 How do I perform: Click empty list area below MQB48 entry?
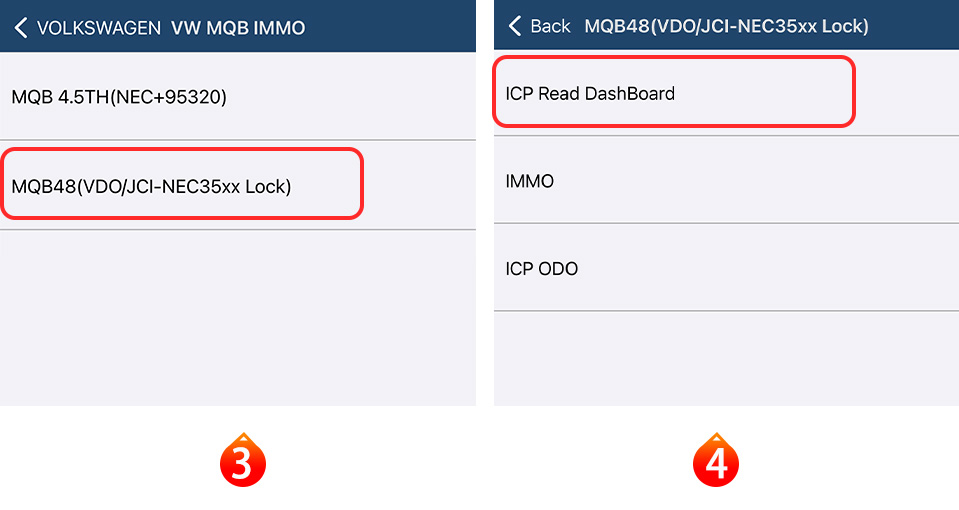coord(238,318)
